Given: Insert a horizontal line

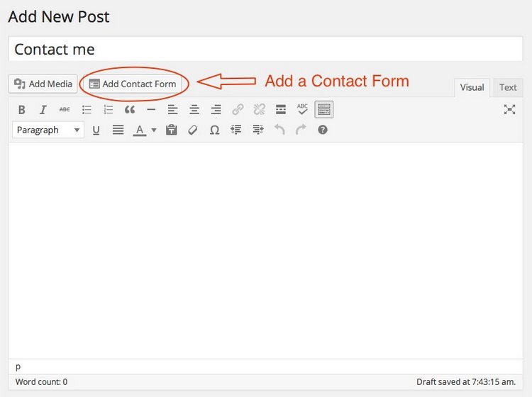Looking at the screenshot, I should [151, 109].
